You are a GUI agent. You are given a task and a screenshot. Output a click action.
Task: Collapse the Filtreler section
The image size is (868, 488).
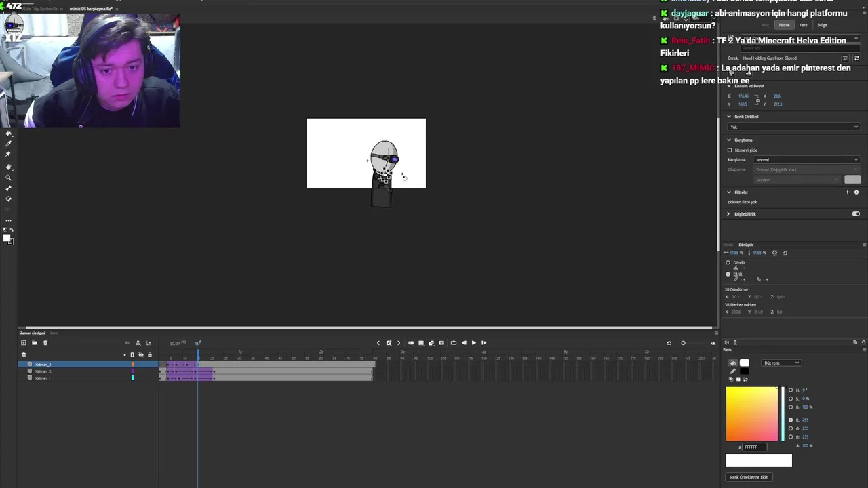729,192
